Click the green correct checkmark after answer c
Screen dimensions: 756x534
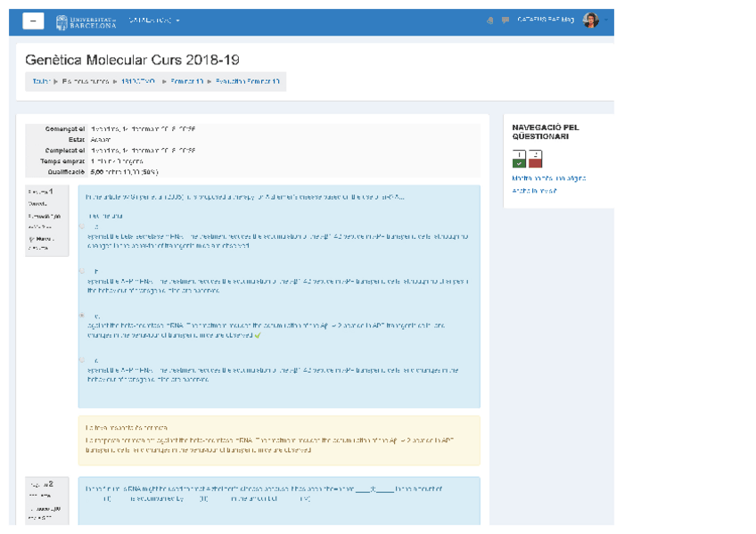pyautogui.click(x=258, y=335)
